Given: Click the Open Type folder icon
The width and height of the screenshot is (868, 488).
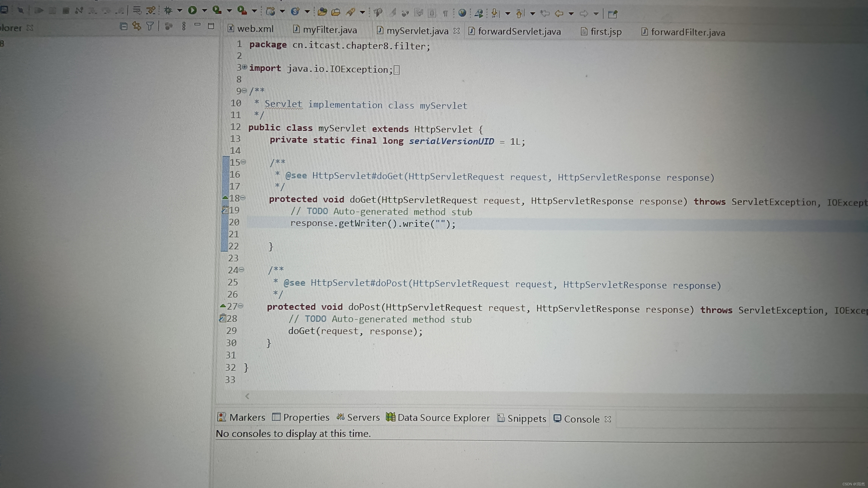Looking at the screenshot, I should pyautogui.click(x=322, y=12).
